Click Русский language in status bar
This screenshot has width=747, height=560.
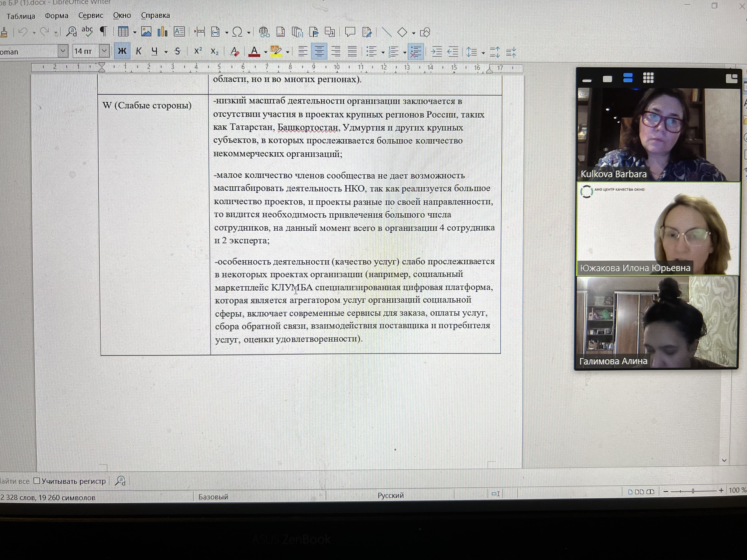[x=390, y=495]
